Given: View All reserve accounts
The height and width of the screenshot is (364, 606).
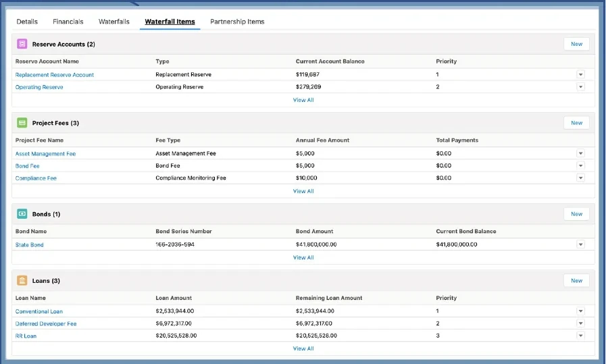Looking at the screenshot, I should pyautogui.click(x=303, y=100).
